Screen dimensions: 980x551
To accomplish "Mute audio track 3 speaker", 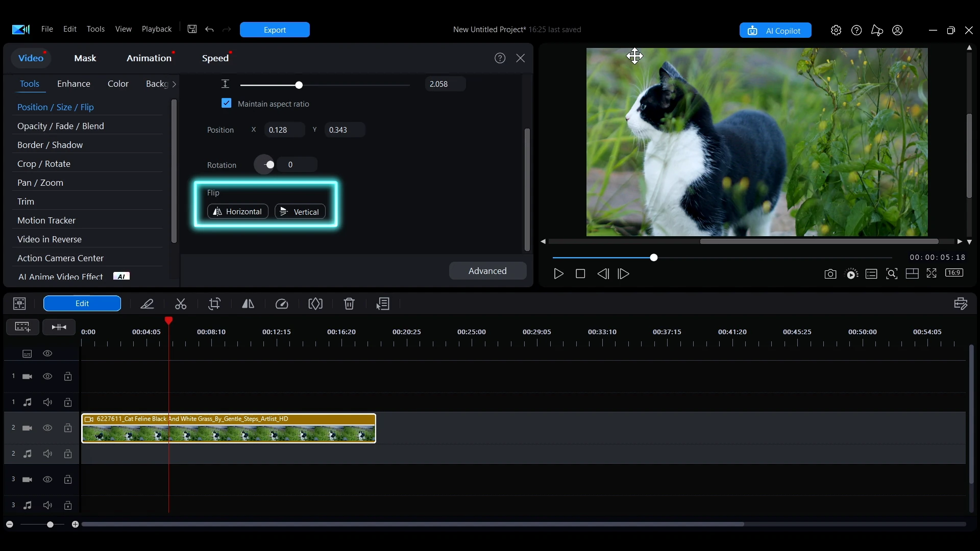I will tap(47, 506).
